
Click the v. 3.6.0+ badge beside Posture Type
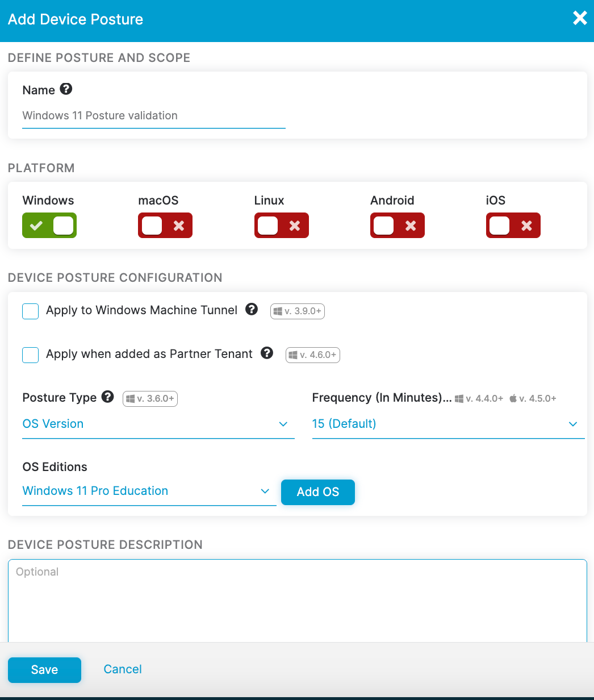coord(150,399)
